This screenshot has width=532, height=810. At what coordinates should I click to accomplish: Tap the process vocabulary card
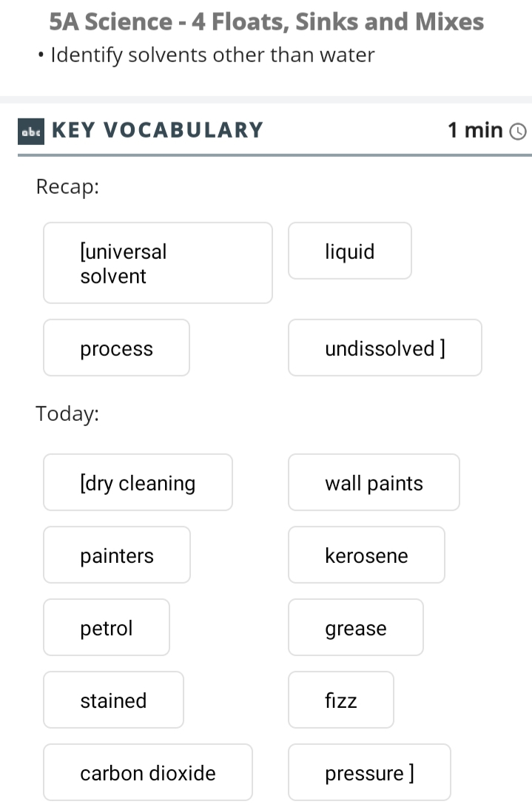[116, 348]
